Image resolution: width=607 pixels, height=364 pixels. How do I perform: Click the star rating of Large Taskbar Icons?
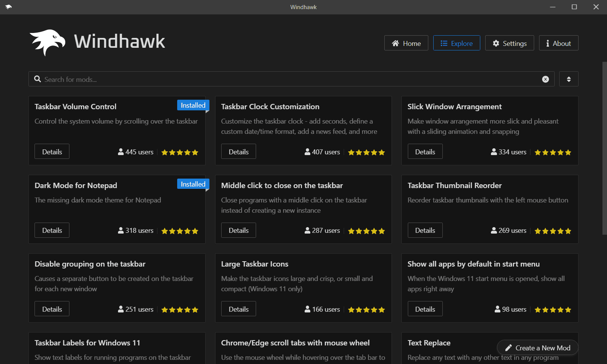pos(366,310)
